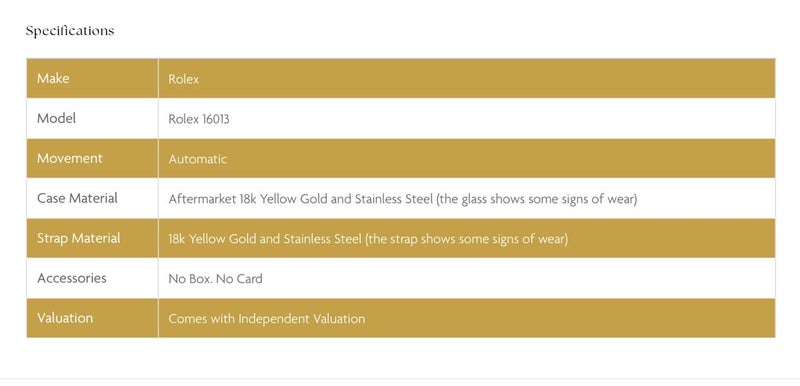The height and width of the screenshot is (386, 800).
Task: Click the Specifications heading
Action: 70,31
